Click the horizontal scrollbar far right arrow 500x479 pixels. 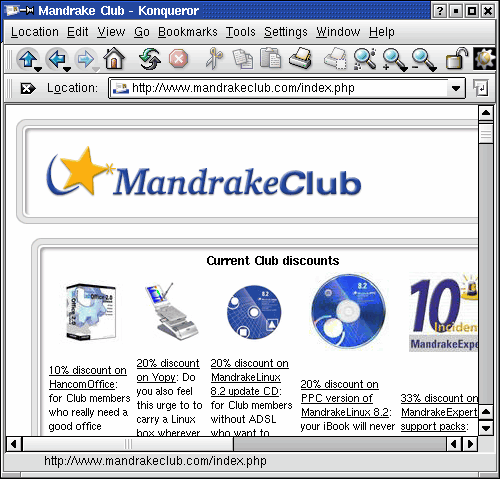point(470,444)
